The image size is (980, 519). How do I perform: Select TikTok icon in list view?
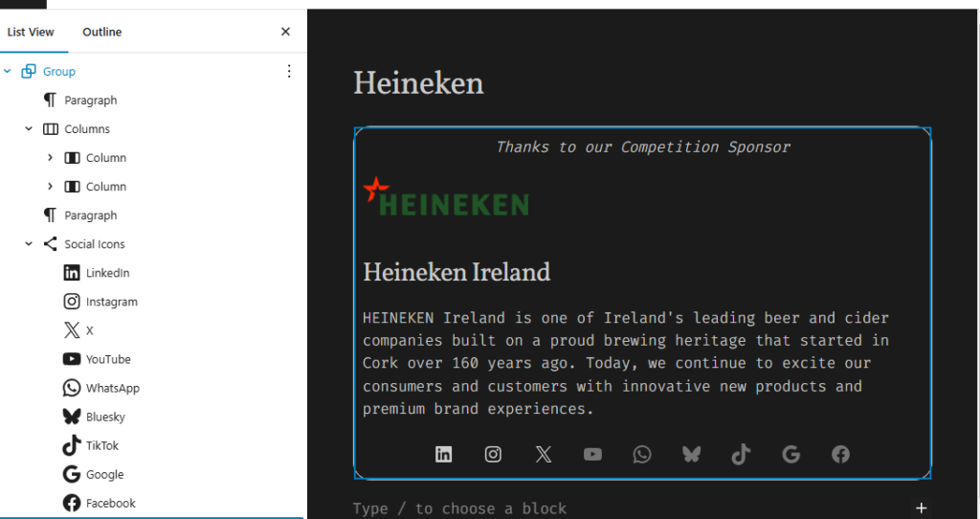click(72, 445)
